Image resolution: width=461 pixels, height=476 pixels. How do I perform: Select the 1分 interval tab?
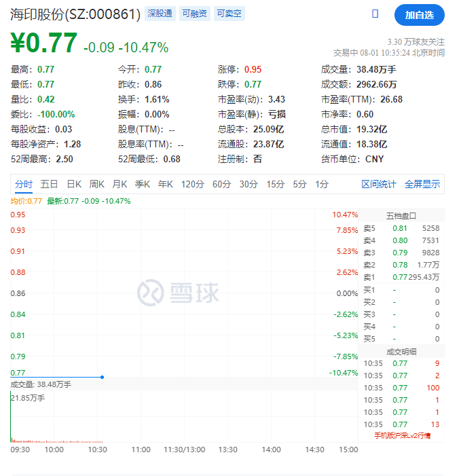tap(322, 184)
